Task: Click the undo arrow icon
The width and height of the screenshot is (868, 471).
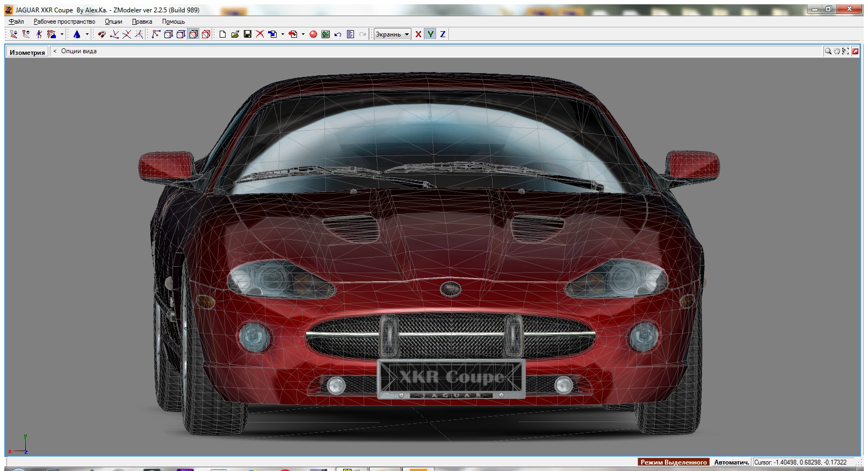Action: click(338, 34)
